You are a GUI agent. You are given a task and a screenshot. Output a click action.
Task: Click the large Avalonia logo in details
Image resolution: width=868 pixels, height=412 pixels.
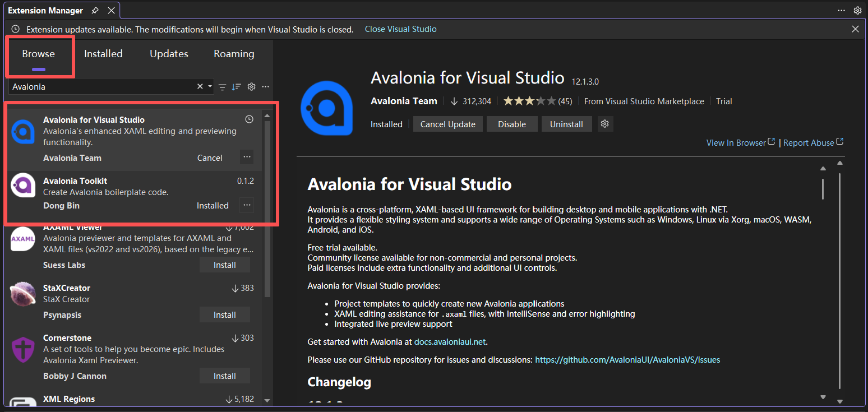click(327, 108)
